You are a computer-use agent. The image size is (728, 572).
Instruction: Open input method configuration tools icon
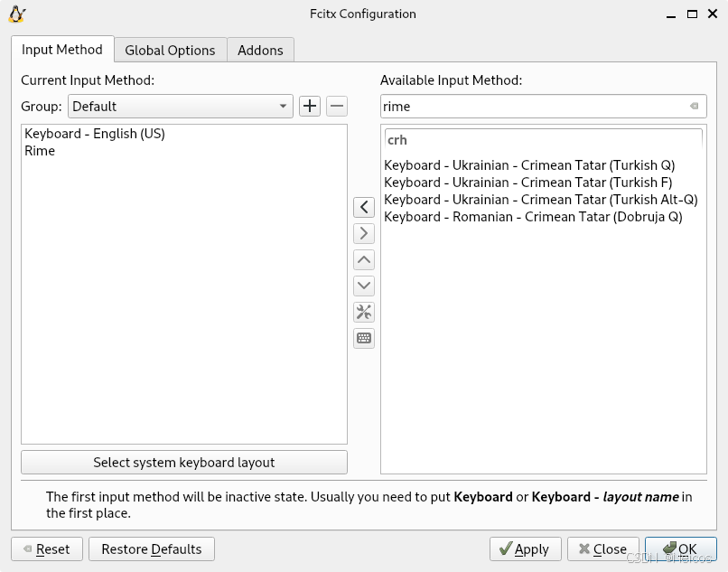pos(363,313)
